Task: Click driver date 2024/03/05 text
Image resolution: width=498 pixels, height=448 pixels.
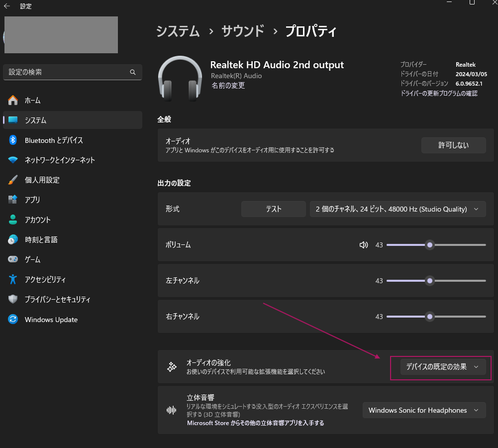Action: (471, 74)
